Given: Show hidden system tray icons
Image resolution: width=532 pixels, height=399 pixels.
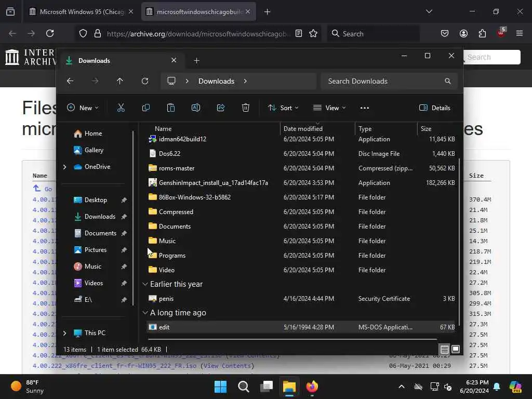Looking at the screenshot, I should click(x=402, y=387).
